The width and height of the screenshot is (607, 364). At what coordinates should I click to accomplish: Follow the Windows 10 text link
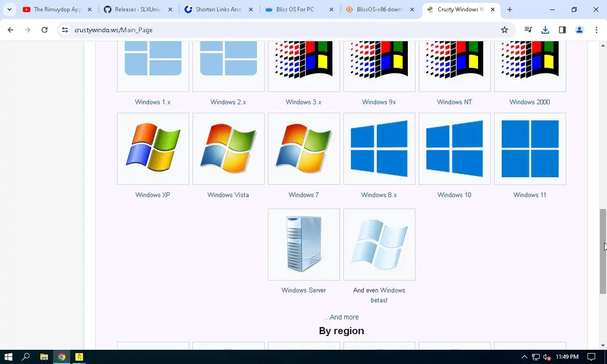click(x=454, y=195)
